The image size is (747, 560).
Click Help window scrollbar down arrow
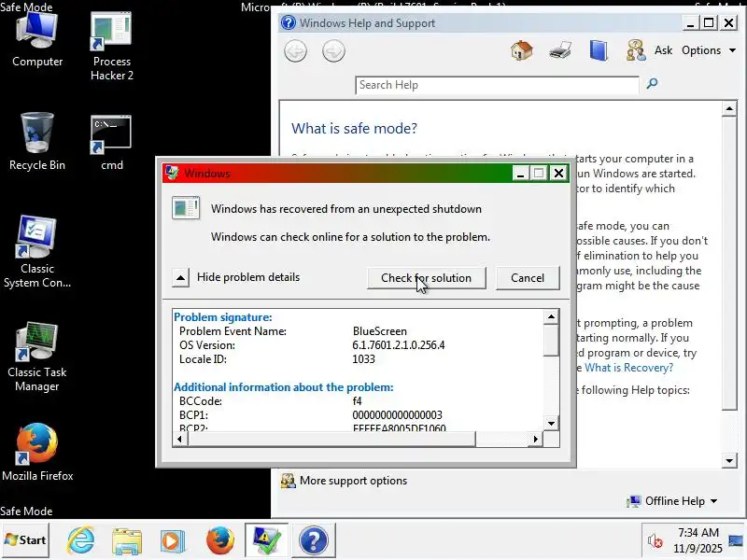click(729, 460)
